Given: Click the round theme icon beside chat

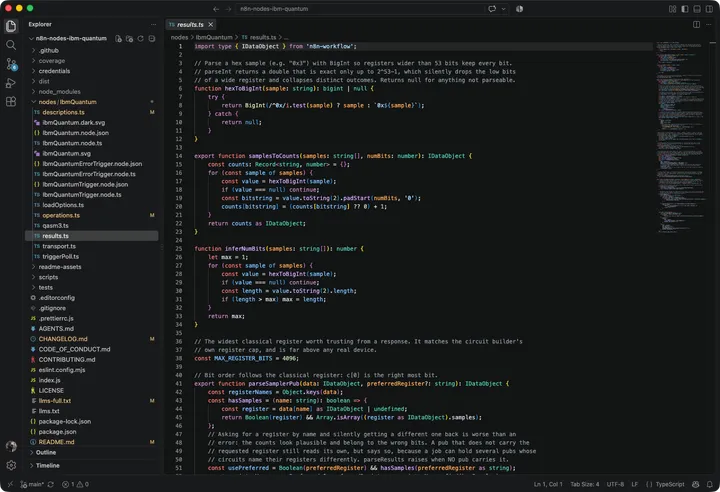Looking at the screenshot, I should 519,9.
